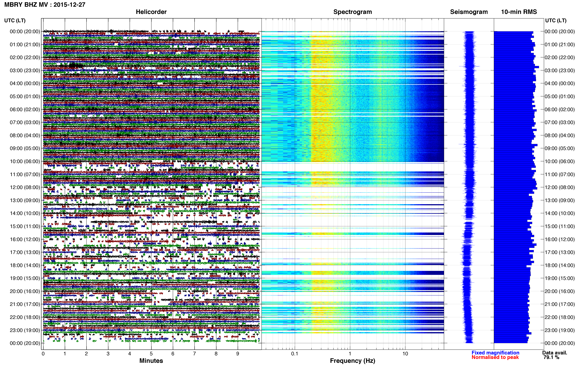The image size is (588, 368).
Task: Click the left '17:00 (13:00)' time label
Action: pos(25,252)
